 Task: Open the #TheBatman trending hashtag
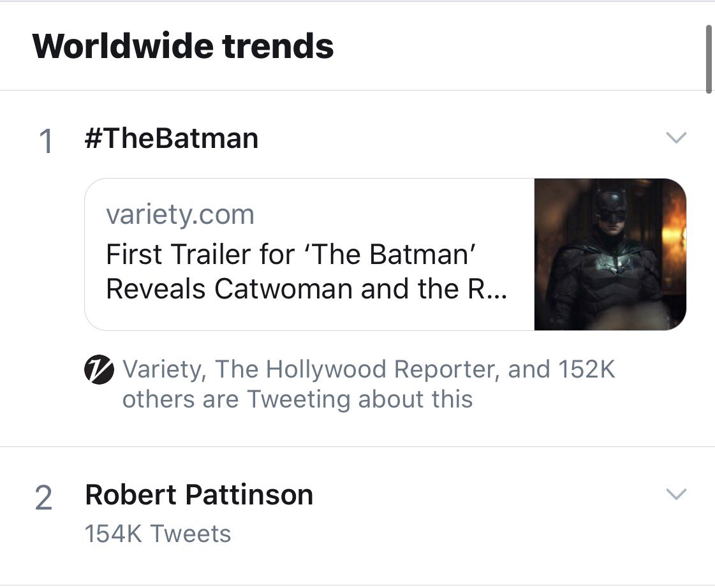[172, 138]
